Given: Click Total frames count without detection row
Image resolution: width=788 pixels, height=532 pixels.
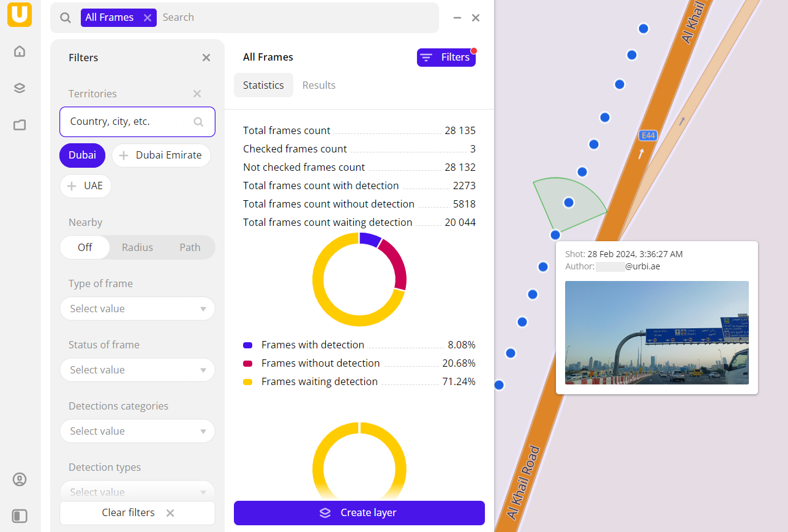Looking at the screenshot, I should pos(359,204).
